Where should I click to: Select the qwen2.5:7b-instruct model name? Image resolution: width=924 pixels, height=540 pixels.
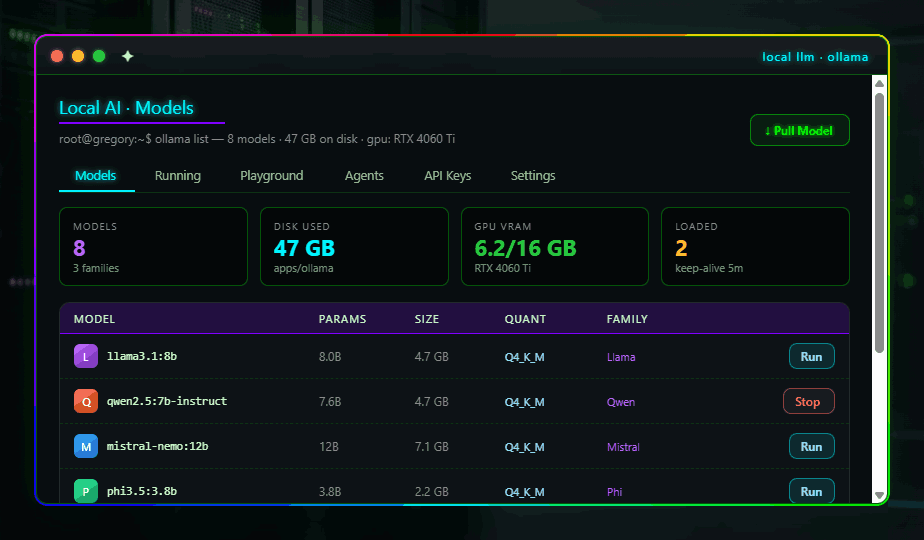[x=167, y=401]
